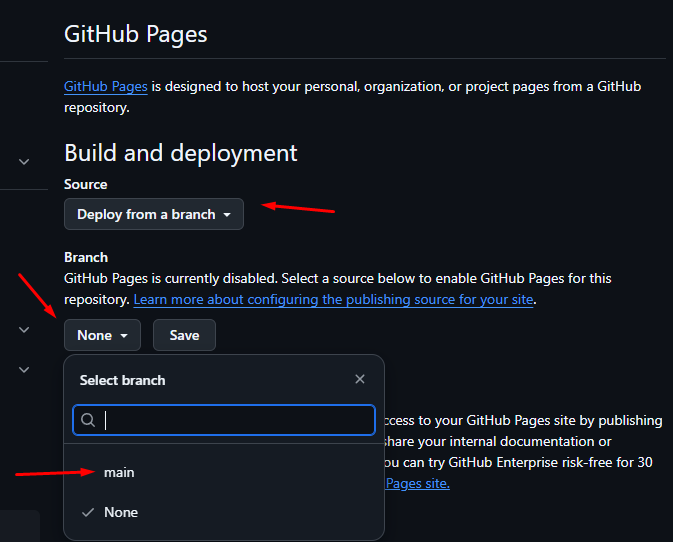Open the blue GitHub Pages documentation link

pyautogui.click(x=105, y=87)
